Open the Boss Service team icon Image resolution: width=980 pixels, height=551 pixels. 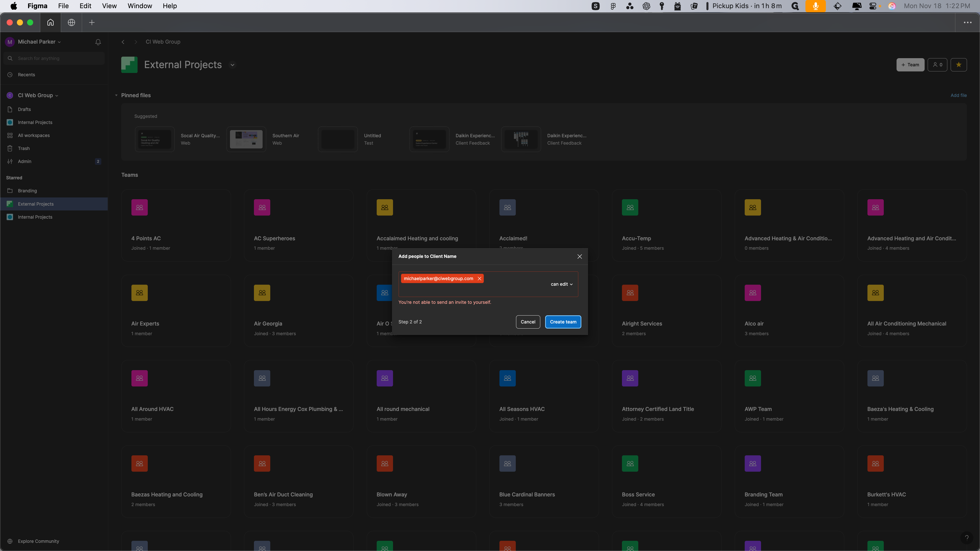630,464
